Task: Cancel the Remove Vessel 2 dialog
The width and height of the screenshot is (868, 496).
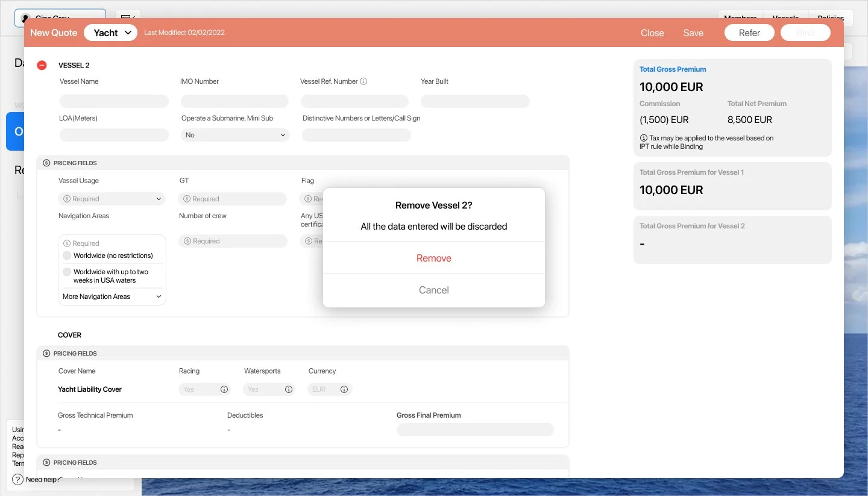Action: pyautogui.click(x=434, y=290)
